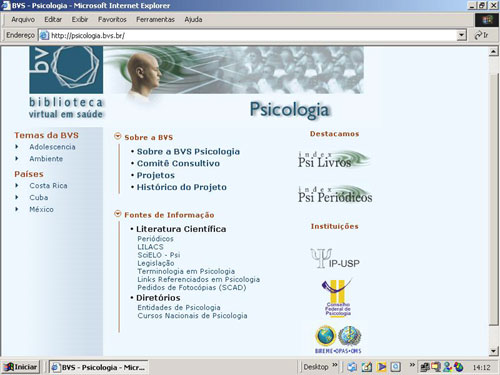500x375 pixels.
Task: Click the IP-USP institution logo
Action: (335, 258)
